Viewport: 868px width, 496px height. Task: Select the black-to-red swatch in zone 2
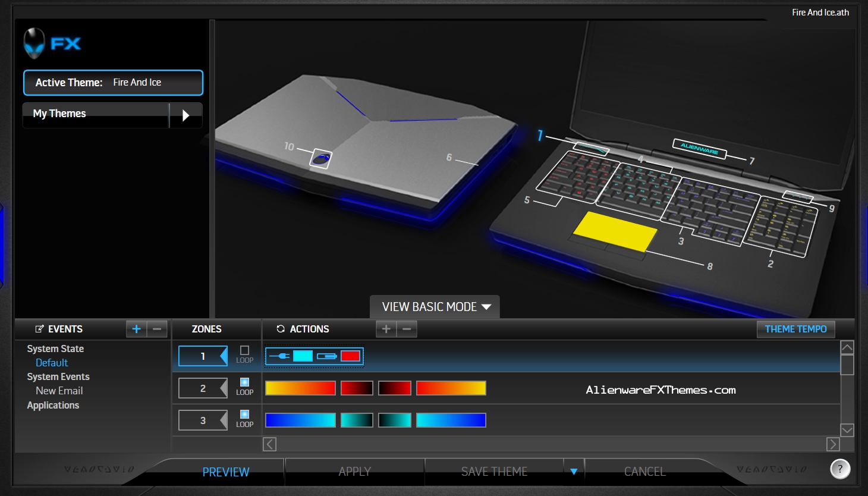click(395, 388)
